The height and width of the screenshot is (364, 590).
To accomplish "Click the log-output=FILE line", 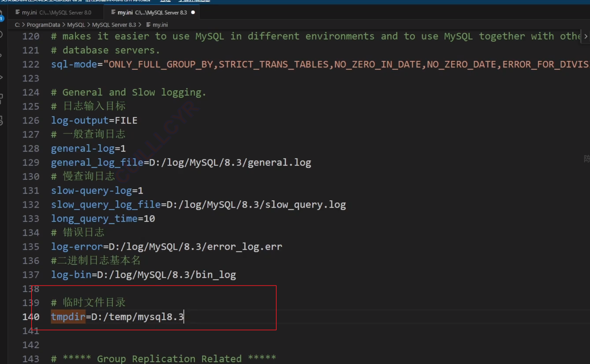I will [x=94, y=120].
